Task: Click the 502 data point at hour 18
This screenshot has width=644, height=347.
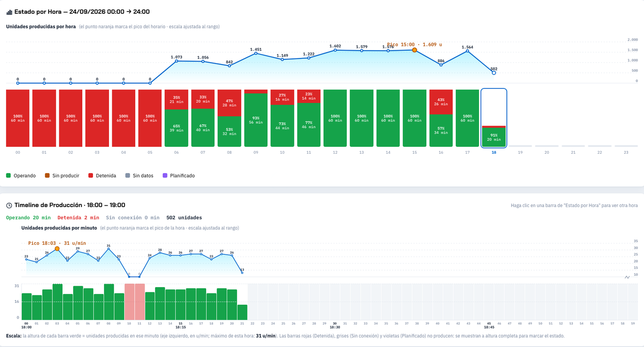Action: [494, 73]
